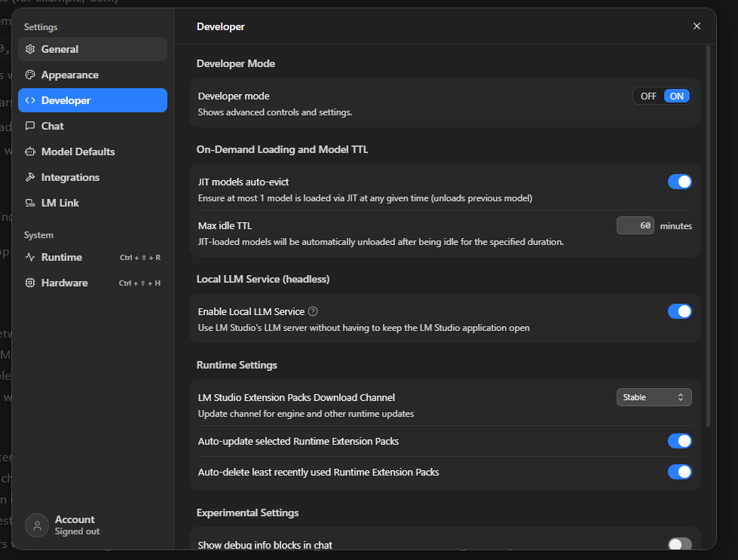Viewport: 738px width, 560px height.
Task: Close the Settings dialog
Action: (697, 26)
